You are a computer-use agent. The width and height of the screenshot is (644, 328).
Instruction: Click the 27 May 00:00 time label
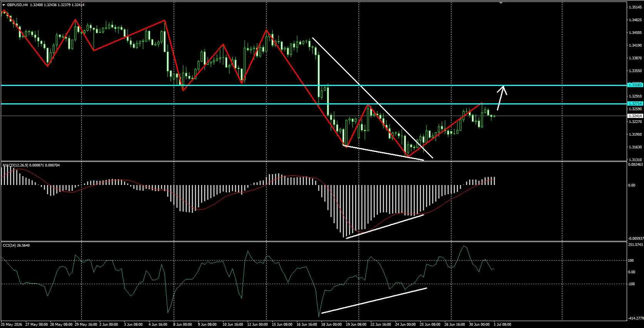(37, 325)
